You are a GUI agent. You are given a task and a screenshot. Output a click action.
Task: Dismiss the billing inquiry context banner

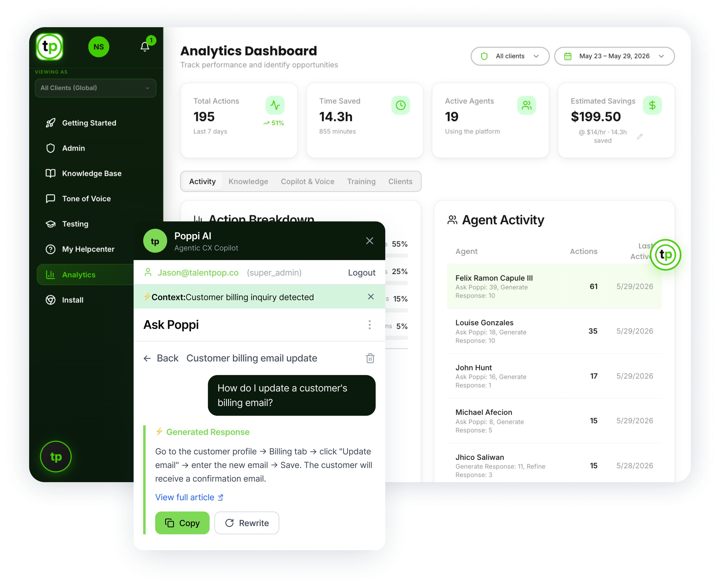371,297
